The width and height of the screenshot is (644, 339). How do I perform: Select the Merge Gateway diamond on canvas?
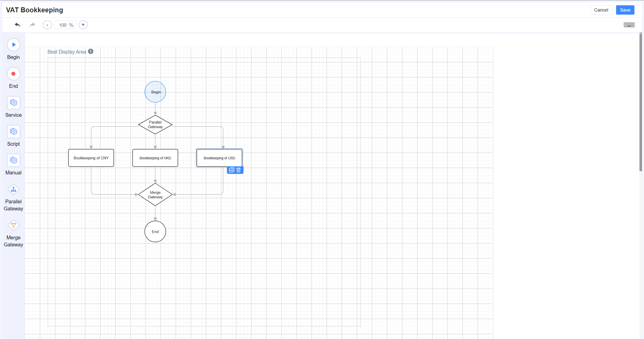pyautogui.click(x=155, y=195)
